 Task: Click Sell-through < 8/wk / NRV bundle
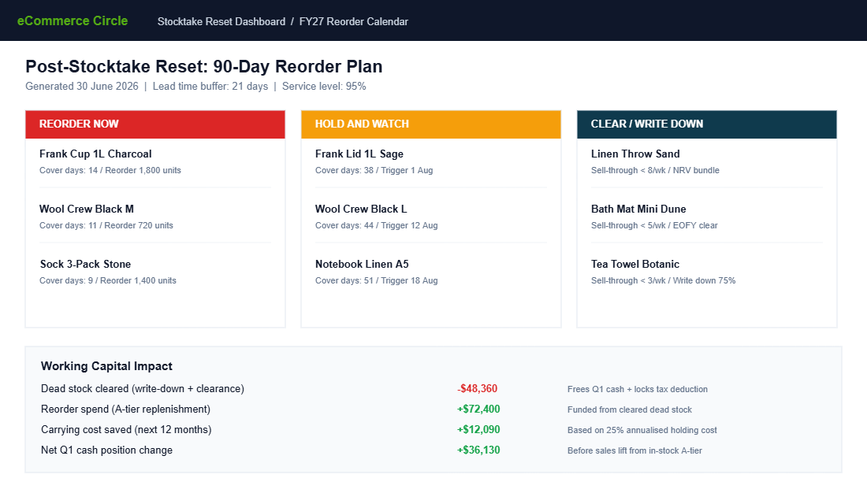(655, 171)
